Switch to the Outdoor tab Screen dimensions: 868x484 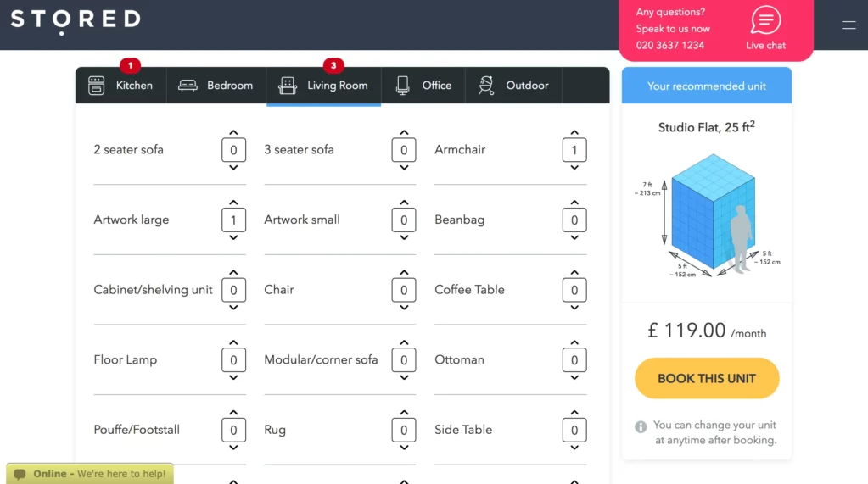coord(513,86)
